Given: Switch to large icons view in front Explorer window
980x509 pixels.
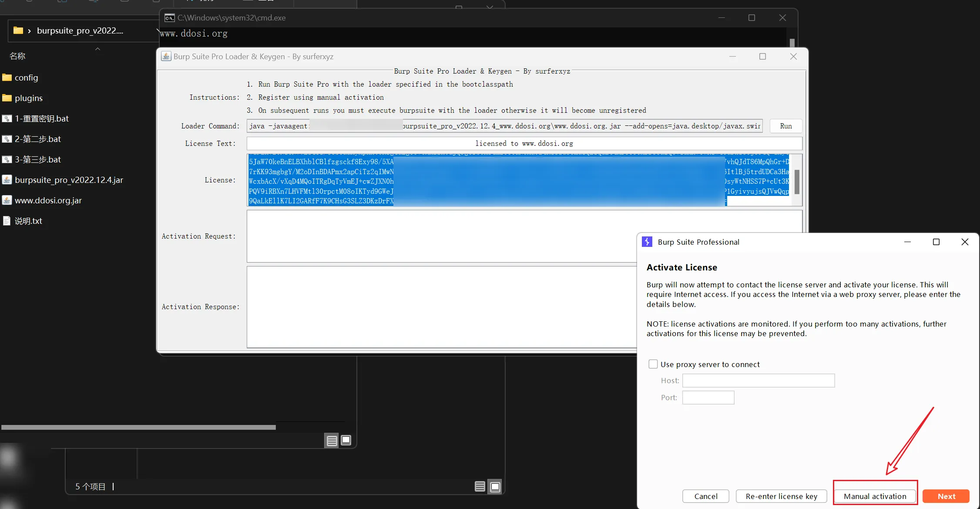Looking at the screenshot, I should 346,440.
